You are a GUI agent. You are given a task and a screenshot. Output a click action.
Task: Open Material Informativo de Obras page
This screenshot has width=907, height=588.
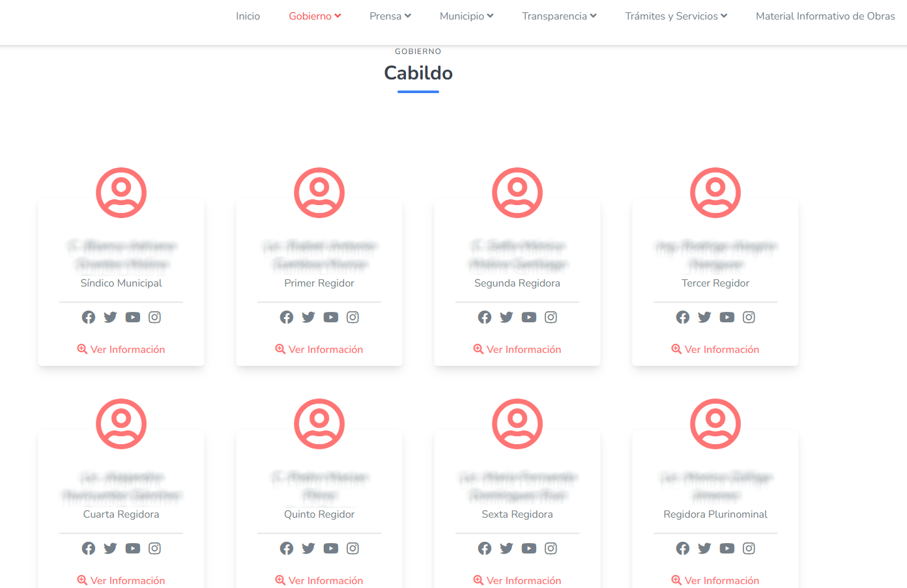pos(825,16)
